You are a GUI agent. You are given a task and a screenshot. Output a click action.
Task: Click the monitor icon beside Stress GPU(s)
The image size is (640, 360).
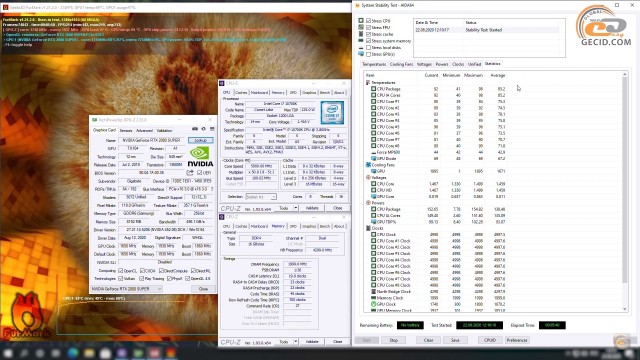(361, 54)
